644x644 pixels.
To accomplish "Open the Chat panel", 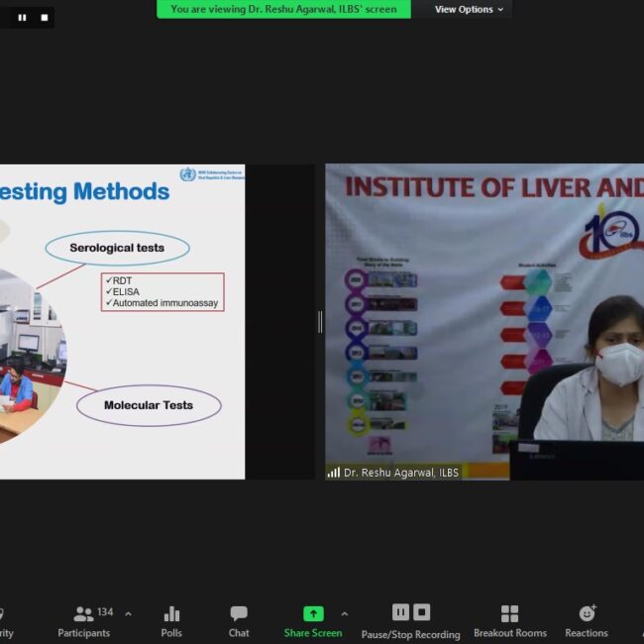I will coord(239,621).
